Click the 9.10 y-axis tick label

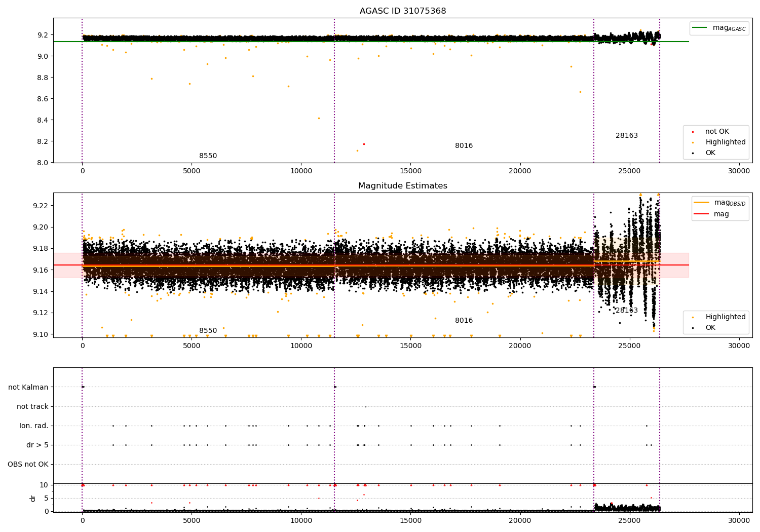(x=41, y=334)
